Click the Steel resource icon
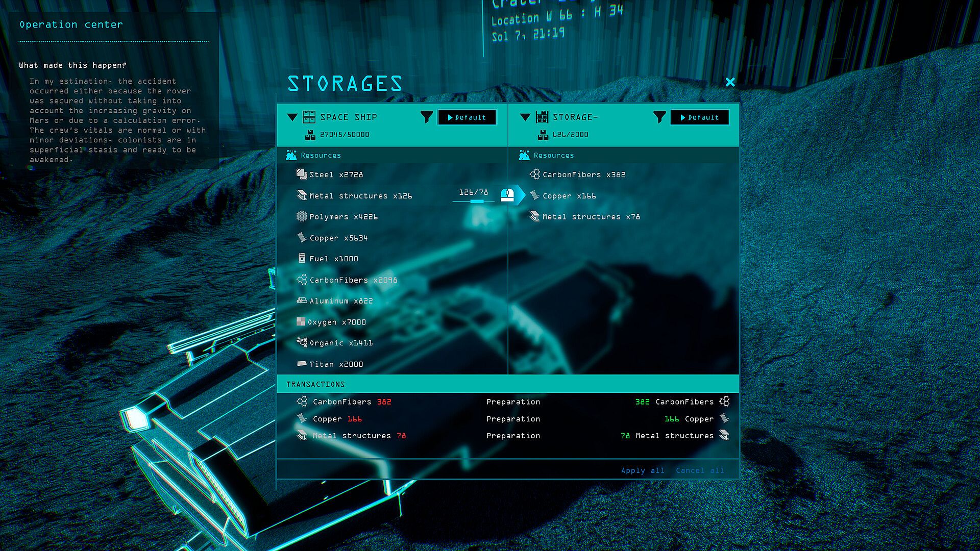The height and width of the screenshot is (551, 980). click(x=302, y=174)
